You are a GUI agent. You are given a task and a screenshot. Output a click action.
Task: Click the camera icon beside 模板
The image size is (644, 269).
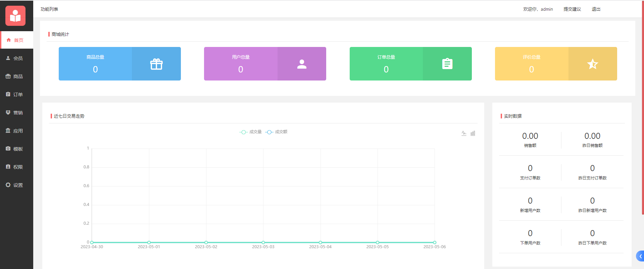point(8,149)
